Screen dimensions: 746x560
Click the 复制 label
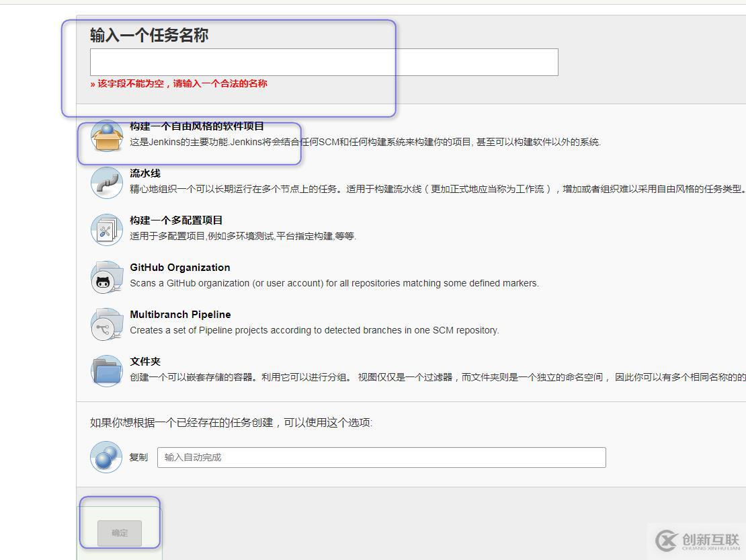138,457
